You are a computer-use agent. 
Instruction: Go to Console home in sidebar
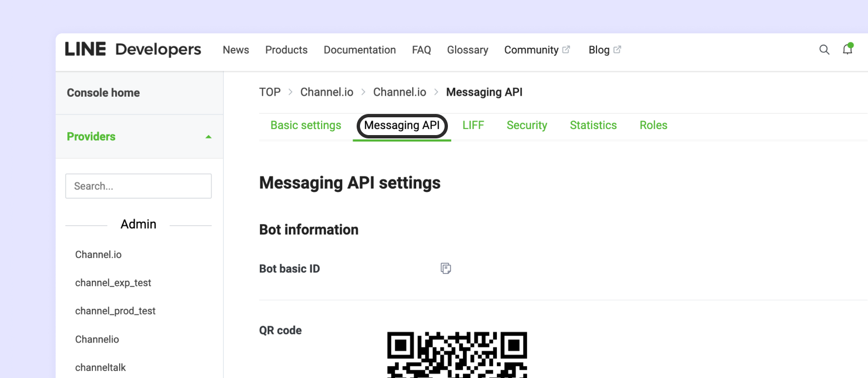140,93
